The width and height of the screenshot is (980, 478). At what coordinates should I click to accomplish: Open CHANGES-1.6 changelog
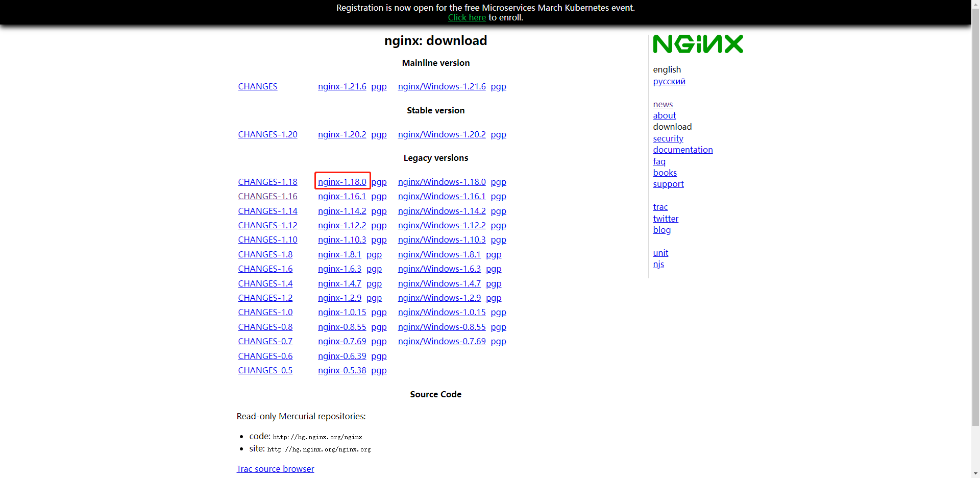[265, 269]
